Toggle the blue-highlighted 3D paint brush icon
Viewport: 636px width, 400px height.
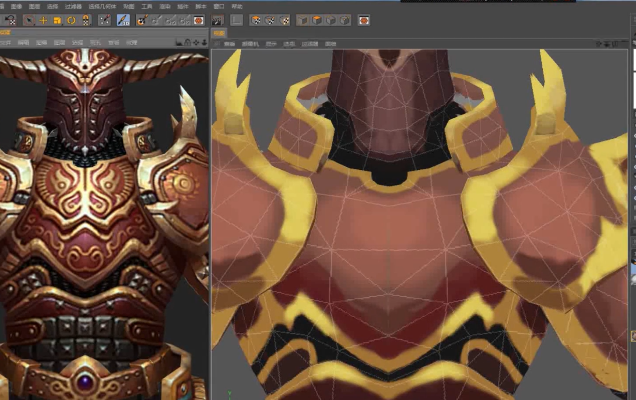coord(122,20)
